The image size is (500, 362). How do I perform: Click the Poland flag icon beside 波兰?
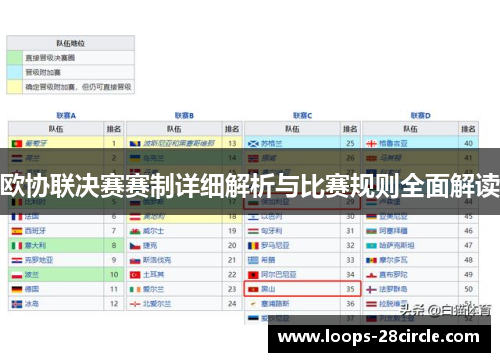pos(17,275)
